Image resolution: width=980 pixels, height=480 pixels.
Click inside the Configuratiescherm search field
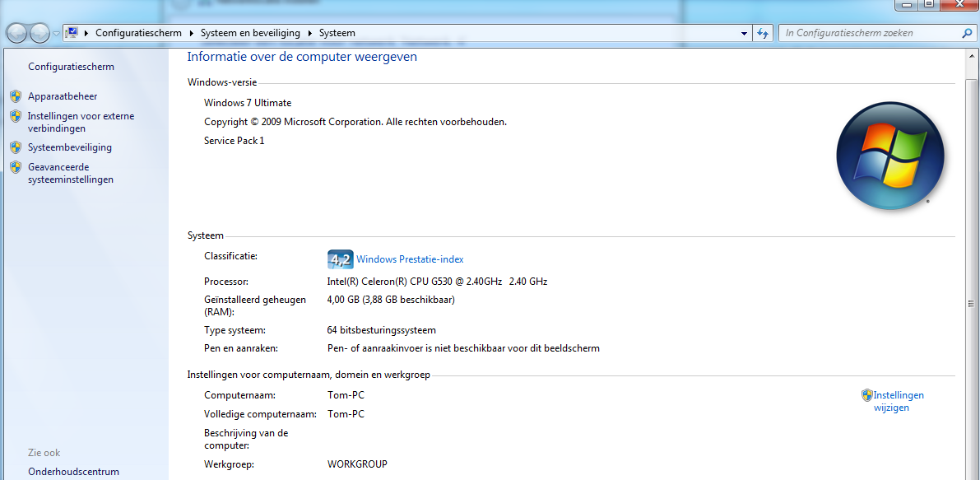coord(864,33)
